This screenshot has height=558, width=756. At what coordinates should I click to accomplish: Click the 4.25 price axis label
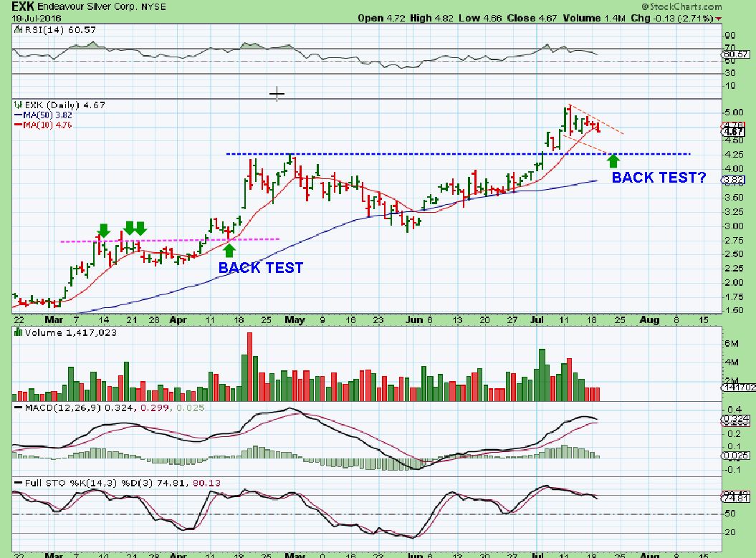[x=733, y=155]
